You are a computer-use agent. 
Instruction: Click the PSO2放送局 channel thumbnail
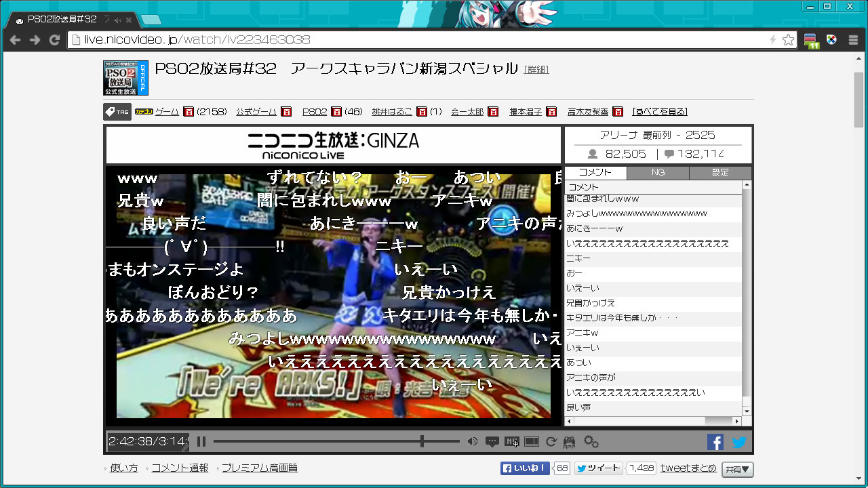(125, 78)
